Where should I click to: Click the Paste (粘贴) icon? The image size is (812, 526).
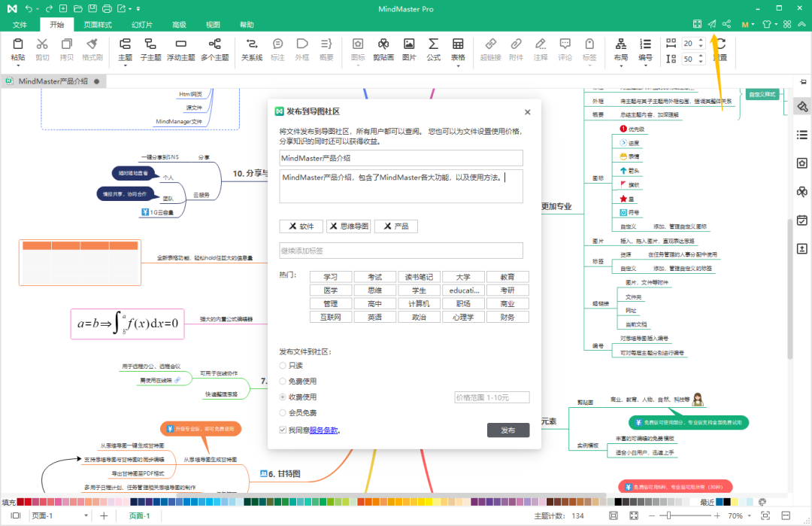17,44
